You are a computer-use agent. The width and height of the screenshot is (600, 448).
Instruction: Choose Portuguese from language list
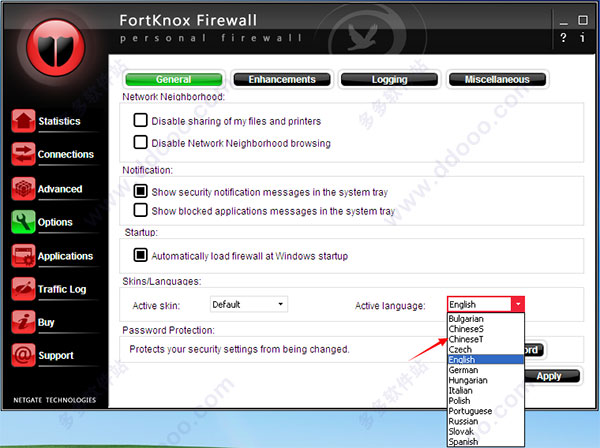[486, 411]
